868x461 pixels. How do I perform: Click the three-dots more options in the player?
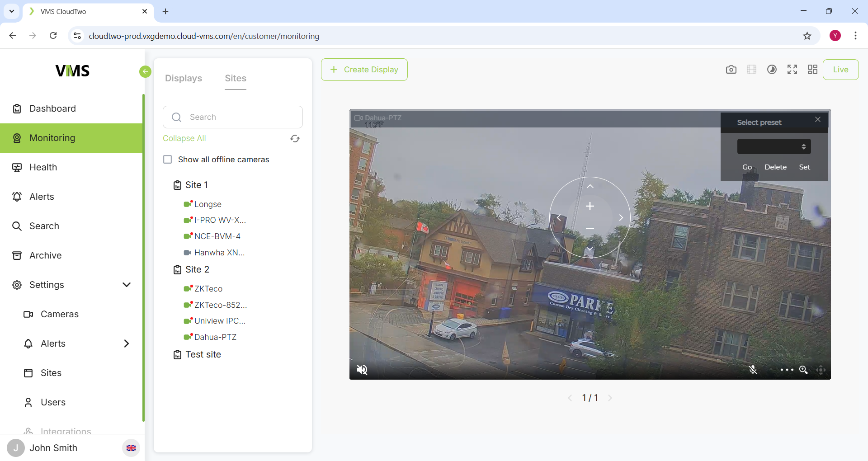pyautogui.click(x=787, y=370)
